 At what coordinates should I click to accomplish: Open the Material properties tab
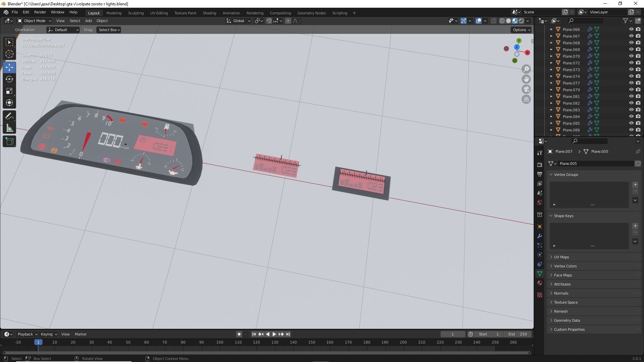pyautogui.click(x=540, y=283)
